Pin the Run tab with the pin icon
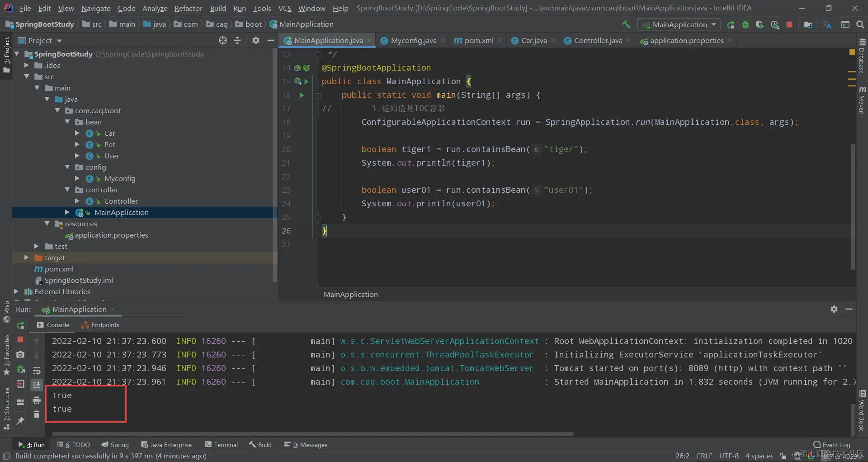 (20, 420)
